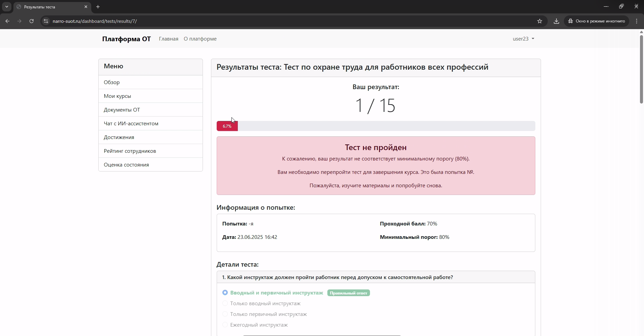Open 'Мои курсы' in the sidebar menu
The height and width of the screenshot is (336, 644).
(117, 96)
